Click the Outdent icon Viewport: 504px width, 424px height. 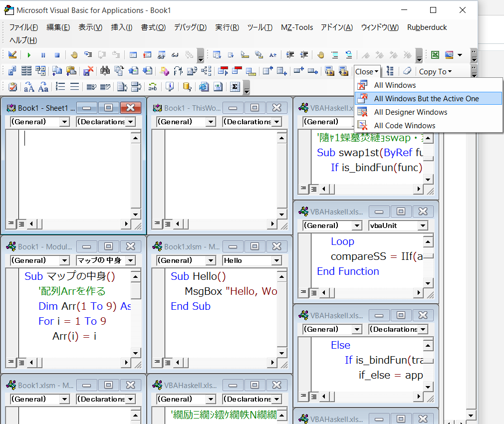(304, 55)
